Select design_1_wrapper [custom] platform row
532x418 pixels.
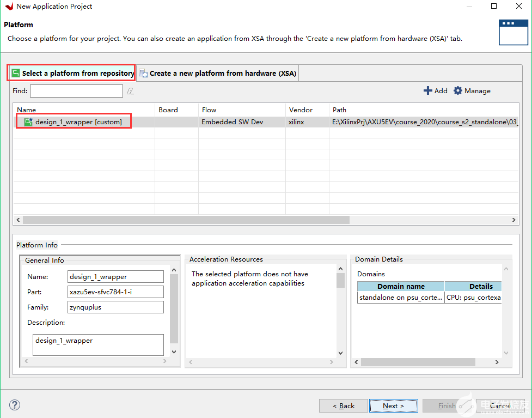point(266,122)
